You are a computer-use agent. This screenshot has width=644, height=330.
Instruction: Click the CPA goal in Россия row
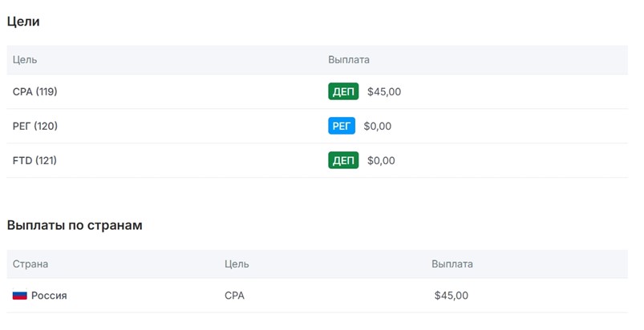(234, 296)
